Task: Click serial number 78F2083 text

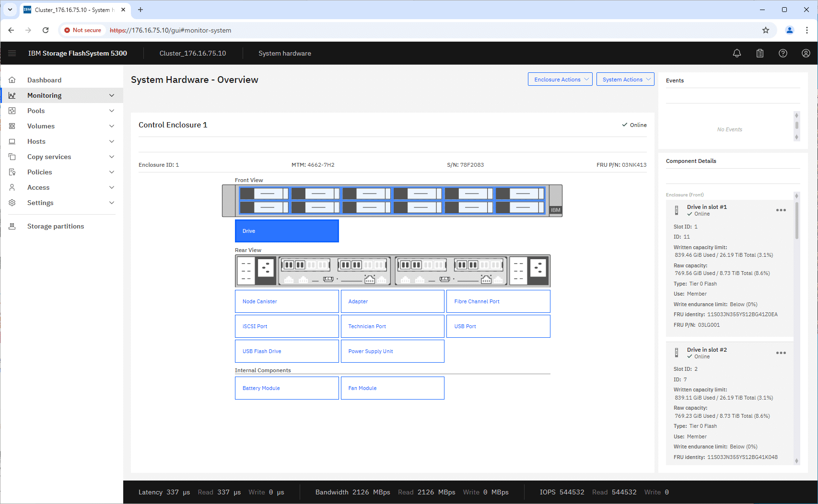Action: tap(472, 165)
